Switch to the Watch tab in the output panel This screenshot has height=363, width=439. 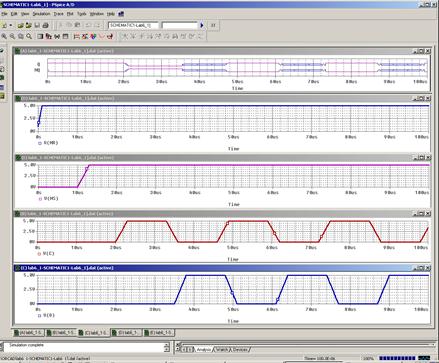[x=222, y=350]
